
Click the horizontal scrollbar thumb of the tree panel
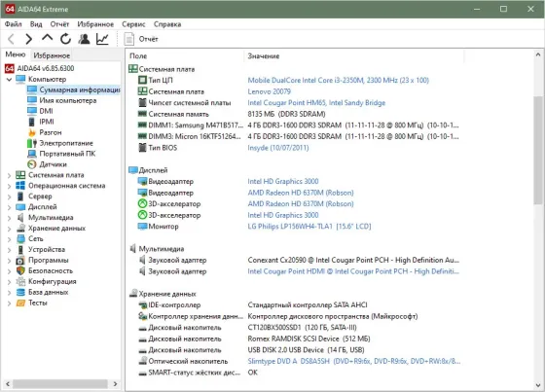coord(60,384)
